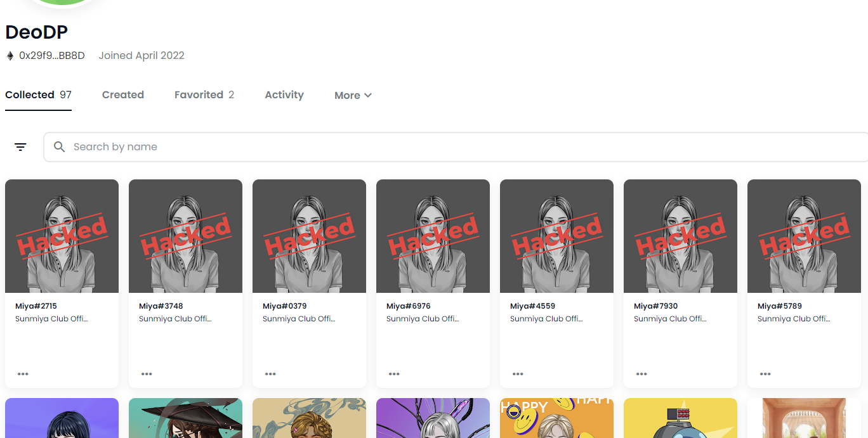Open more options for Miya#4559
868x438 pixels.
[518, 374]
